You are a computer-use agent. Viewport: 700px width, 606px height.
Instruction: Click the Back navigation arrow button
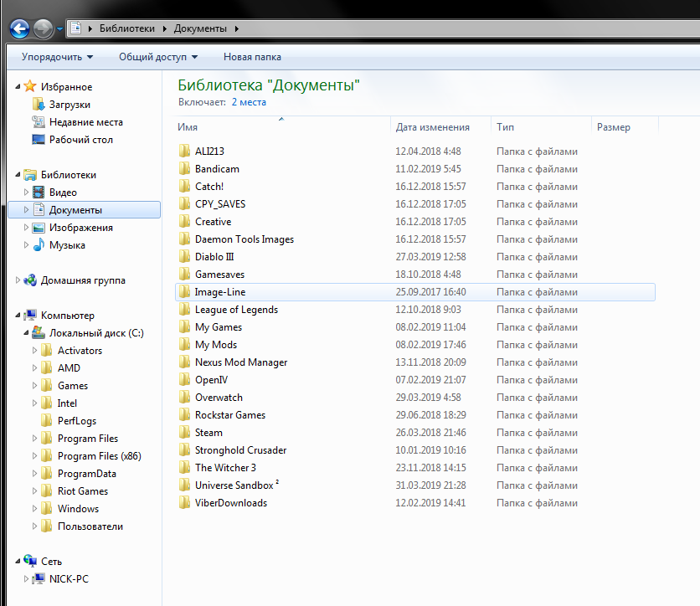point(18,28)
